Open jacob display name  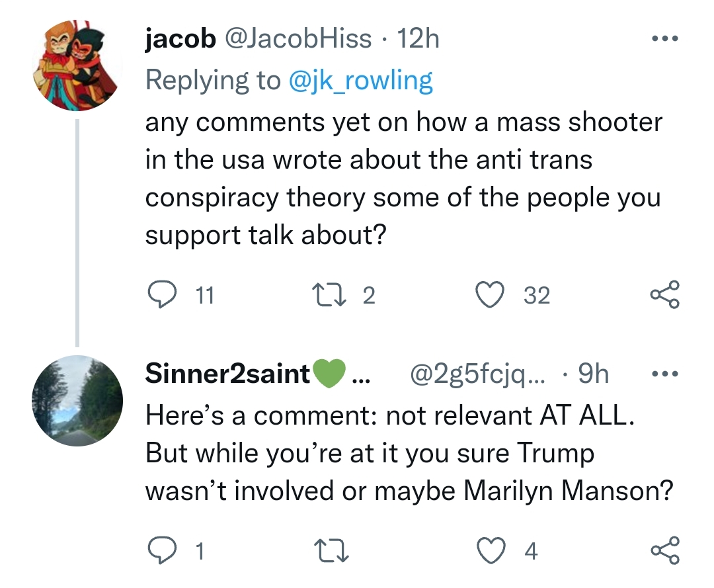pos(180,38)
